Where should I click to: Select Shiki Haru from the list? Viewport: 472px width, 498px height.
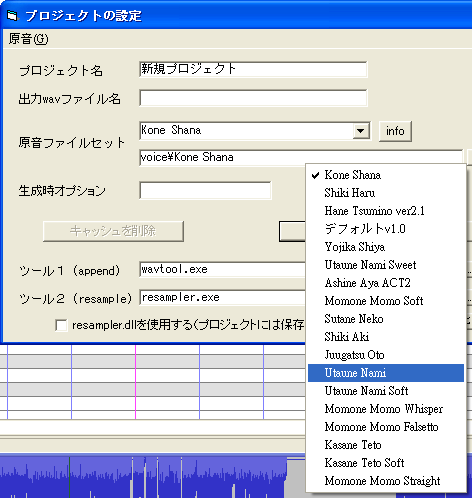click(x=386, y=193)
